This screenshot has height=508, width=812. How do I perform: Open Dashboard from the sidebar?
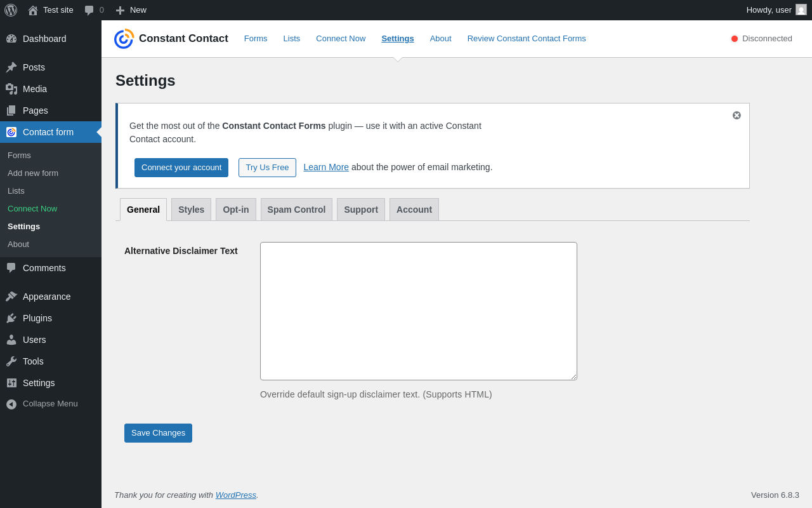pos(44,39)
